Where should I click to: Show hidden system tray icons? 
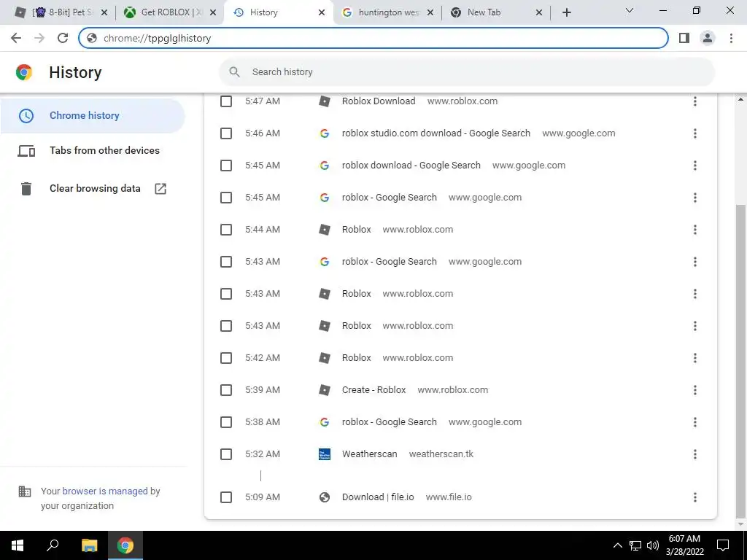(617, 545)
